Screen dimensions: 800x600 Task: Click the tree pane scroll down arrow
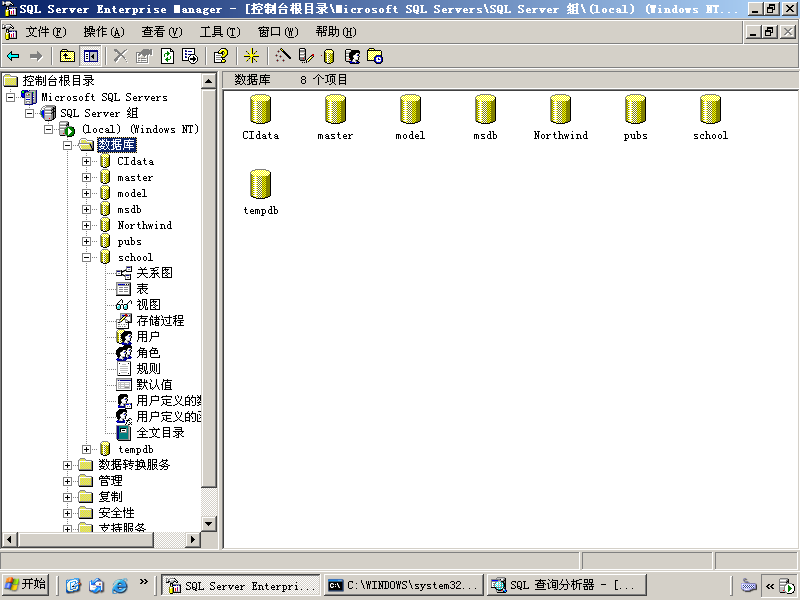tap(209, 523)
